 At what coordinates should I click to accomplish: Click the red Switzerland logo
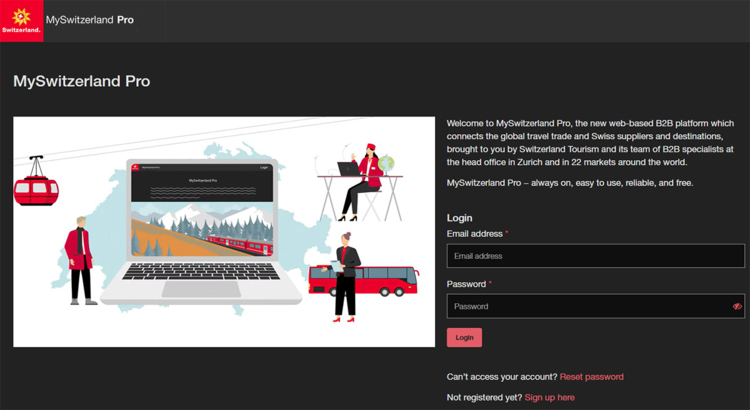pyautogui.click(x=24, y=20)
